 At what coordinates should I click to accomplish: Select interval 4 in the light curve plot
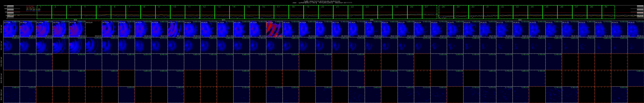point(89,12)
